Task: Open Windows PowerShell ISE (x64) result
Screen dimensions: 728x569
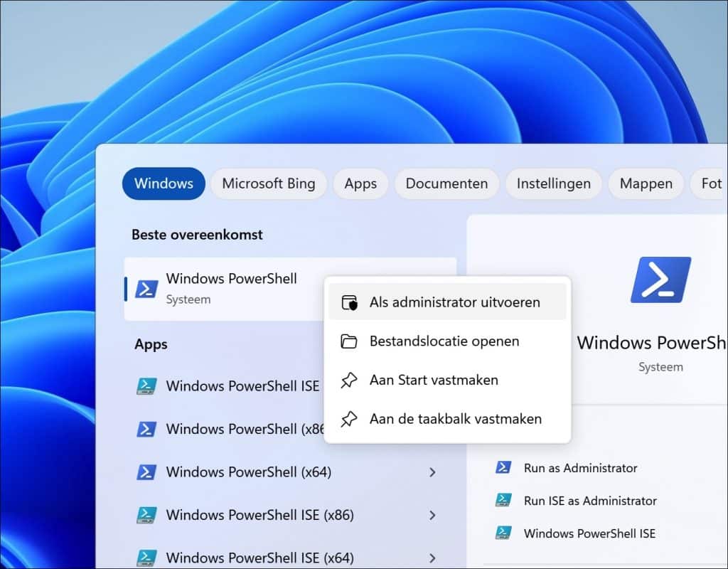Action: 260,558
